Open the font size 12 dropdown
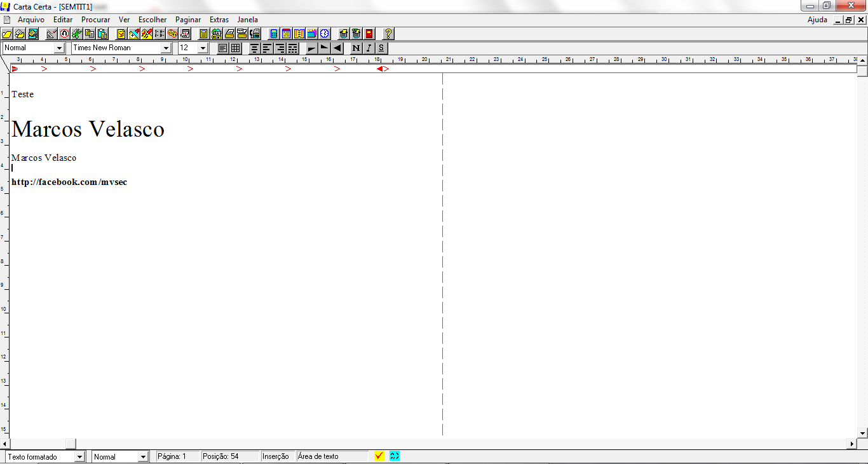Screen dimensions: 868x464 click(x=203, y=48)
